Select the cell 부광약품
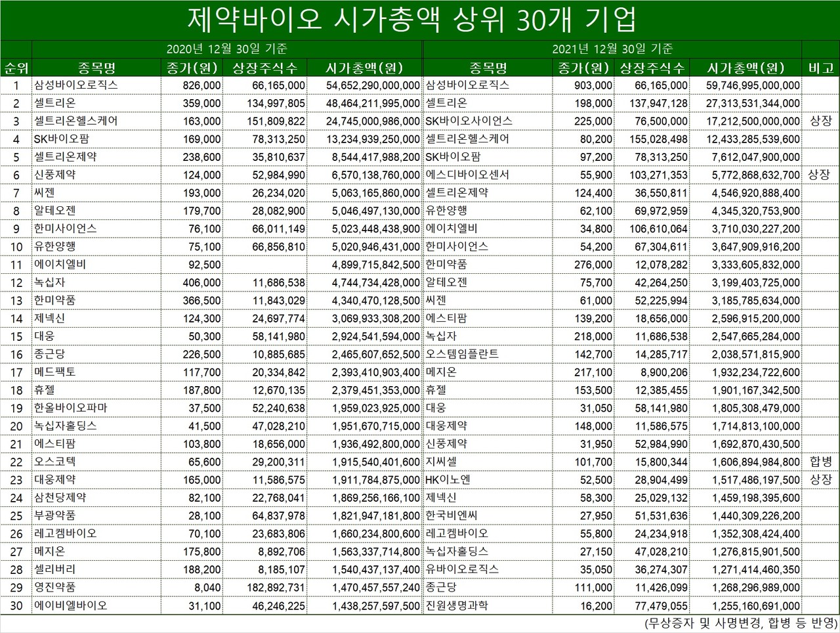This screenshot has width=840, height=633. [54, 515]
